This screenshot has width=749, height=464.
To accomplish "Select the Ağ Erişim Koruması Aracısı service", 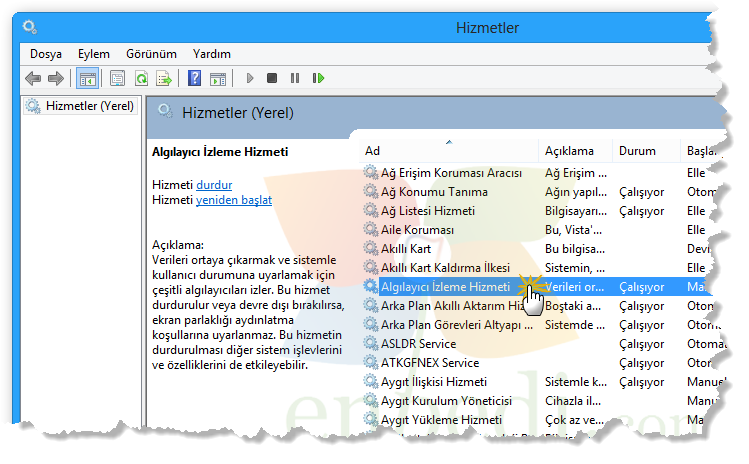I will point(451,173).
